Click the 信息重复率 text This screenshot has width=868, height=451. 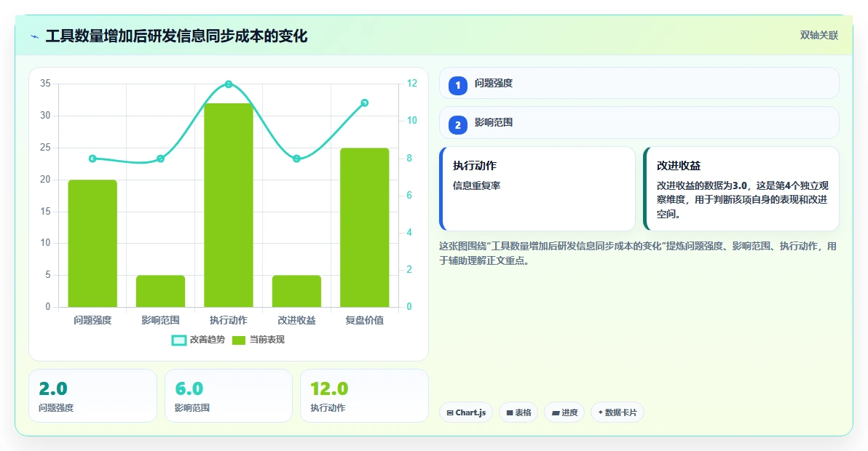click(x=477, y=185)
